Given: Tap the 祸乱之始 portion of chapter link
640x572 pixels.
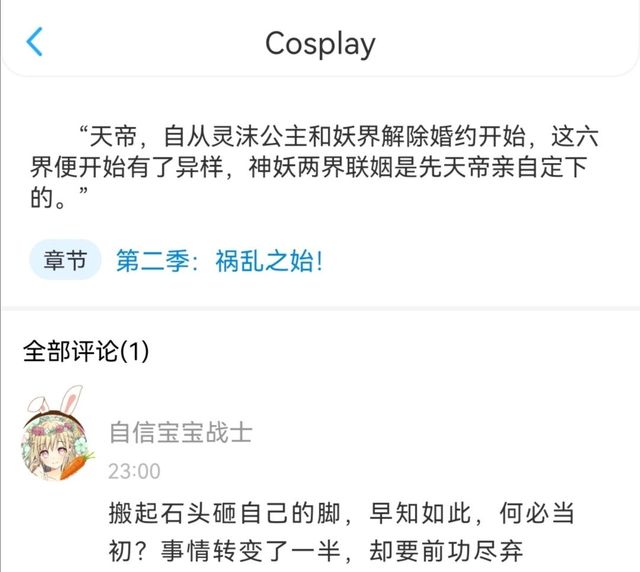Looking at the screenshot, I should pos(264,261).
